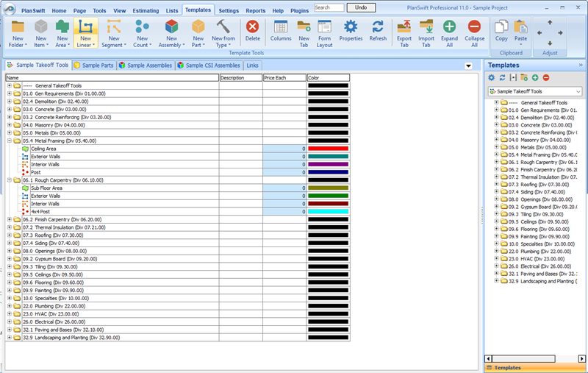588x373 pixels.
Task: Expand the 03.0 Concrete folder
Action: [10, 109]
